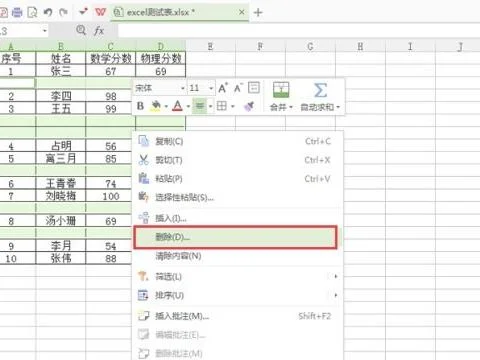480x360 pixels.
Task: Click the filter funnel icon in context menu
Action: coord(143,276)
